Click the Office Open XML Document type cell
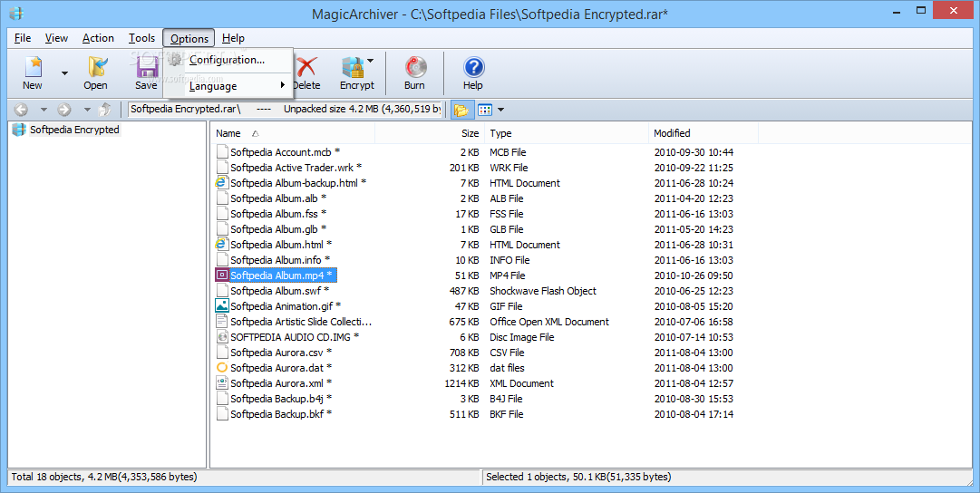 tap(549, 322)
